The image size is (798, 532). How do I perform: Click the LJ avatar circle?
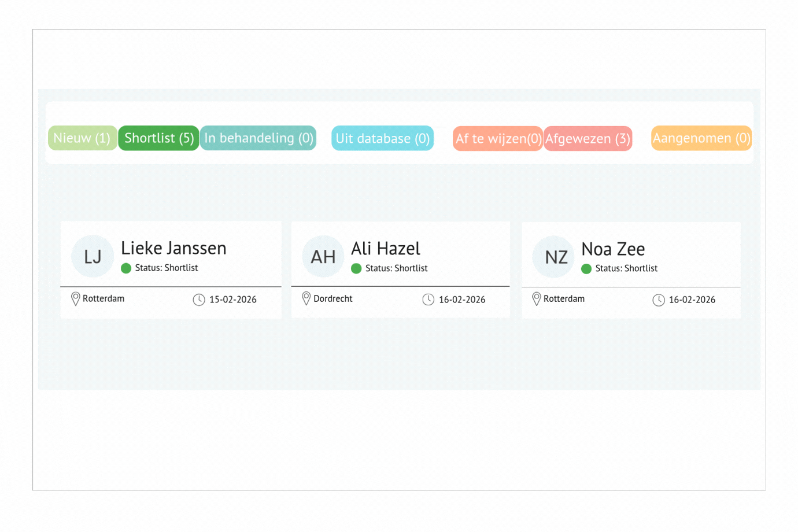93,257
